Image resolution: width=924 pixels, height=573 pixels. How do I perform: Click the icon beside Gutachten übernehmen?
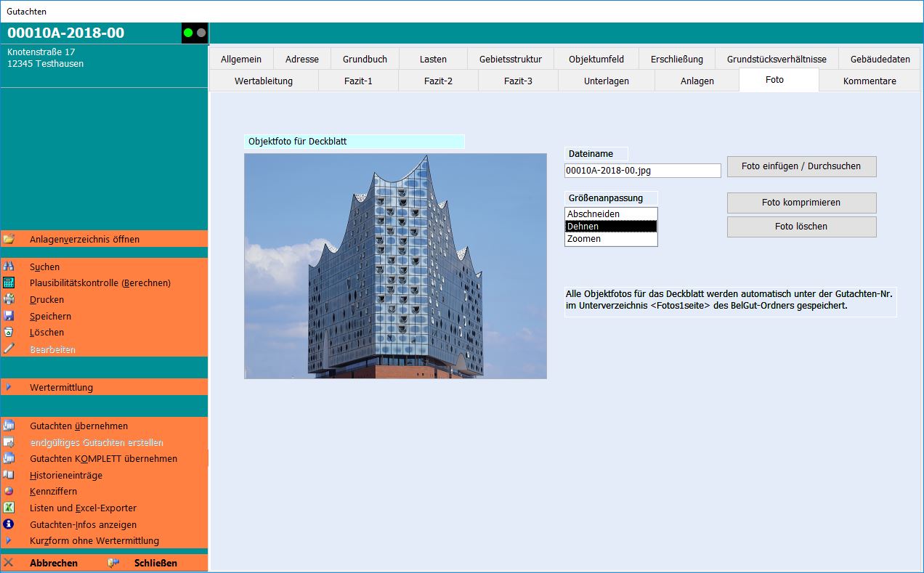tap(9, 426)
